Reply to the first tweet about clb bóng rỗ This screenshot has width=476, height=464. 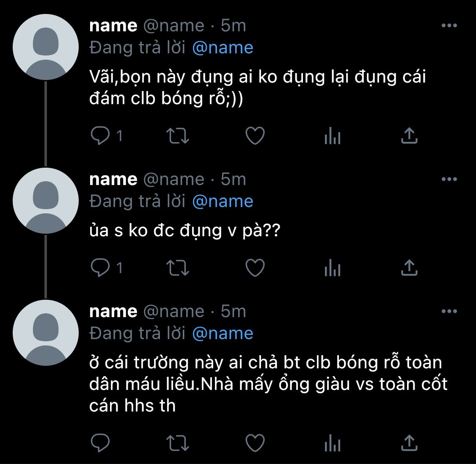click(x=100, y=135)
